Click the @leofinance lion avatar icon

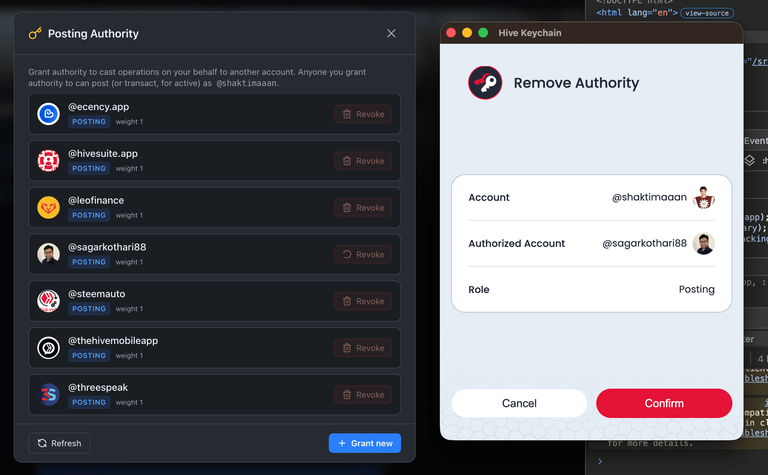tap(48, 208)
